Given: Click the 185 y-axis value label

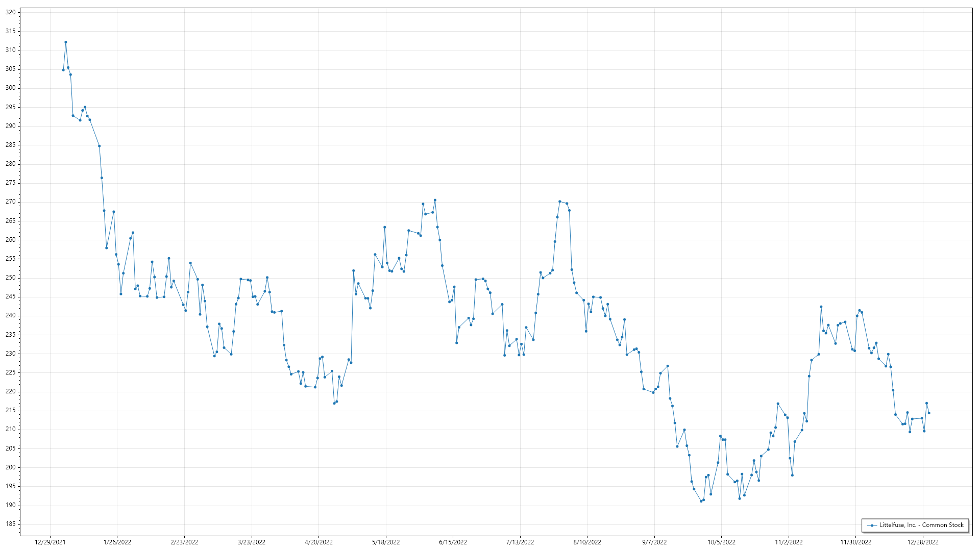Looking at the screenshot, I should [x=10, y=524].
